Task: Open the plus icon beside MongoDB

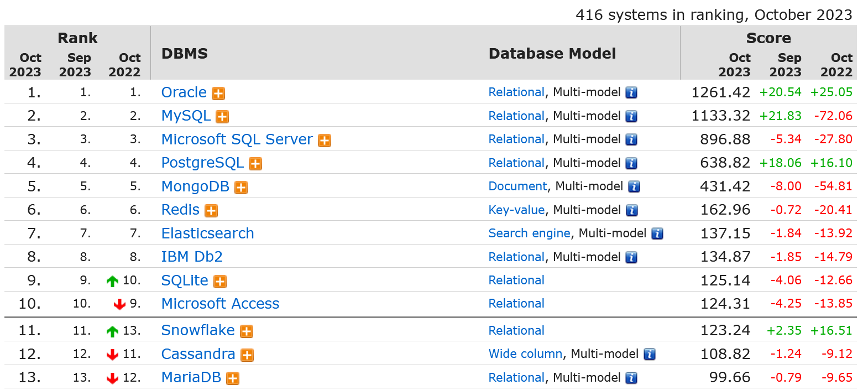Action: (241, 188)
